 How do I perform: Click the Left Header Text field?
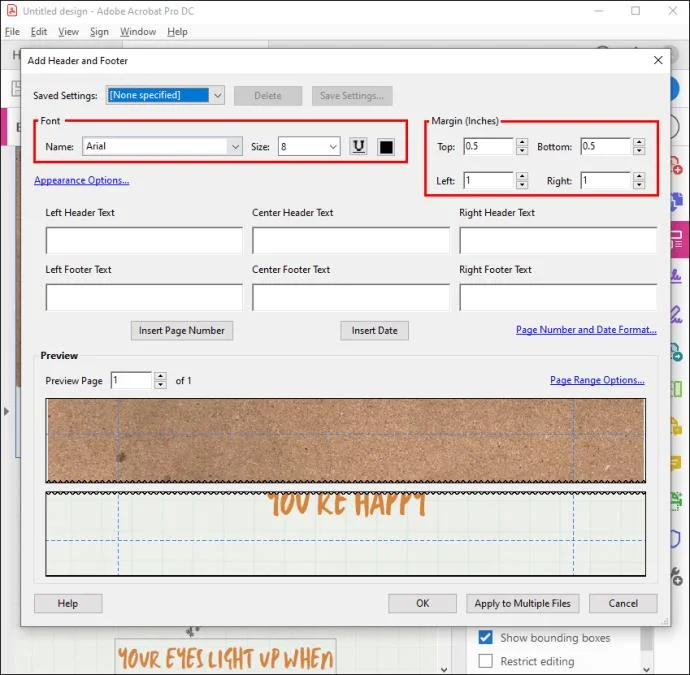[x=144, y=240]
